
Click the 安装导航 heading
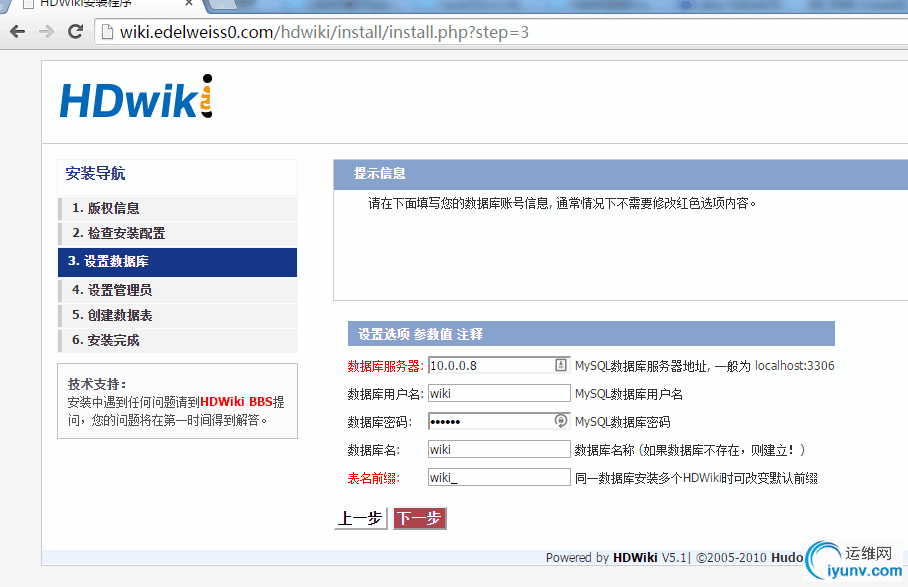click(x=95, y=174)
